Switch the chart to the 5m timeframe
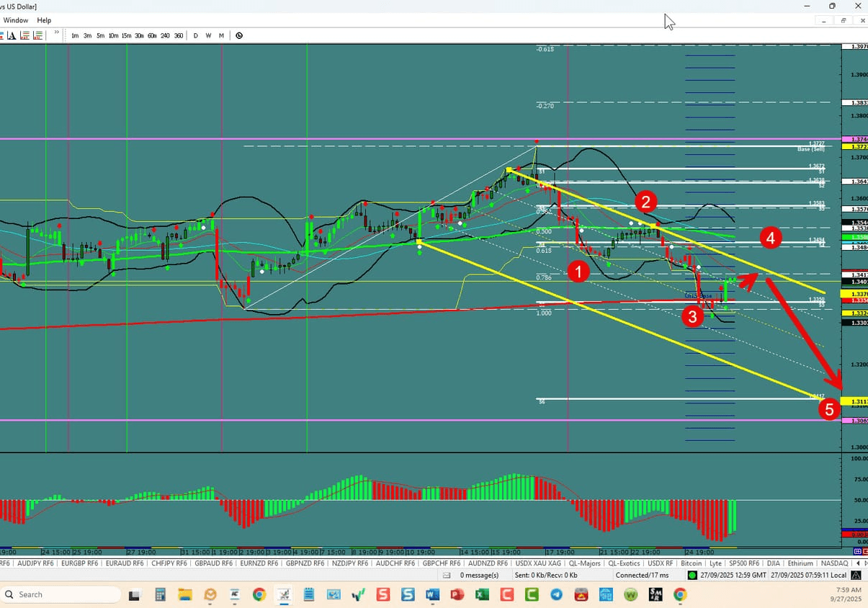This screenshot has width=868, height=608. [x=100, y=35]
